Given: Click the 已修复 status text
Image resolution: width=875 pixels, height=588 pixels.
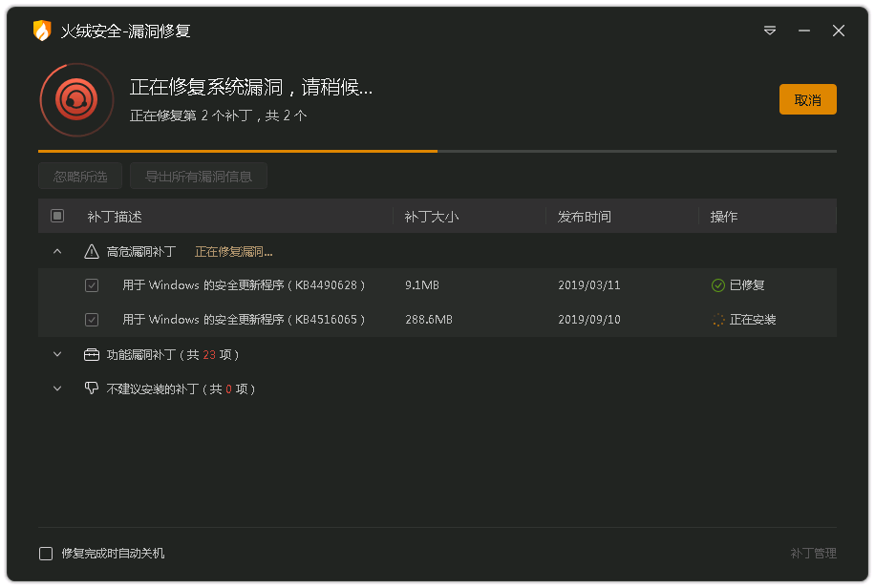Looking at the screenshot, I should [747, 285].
